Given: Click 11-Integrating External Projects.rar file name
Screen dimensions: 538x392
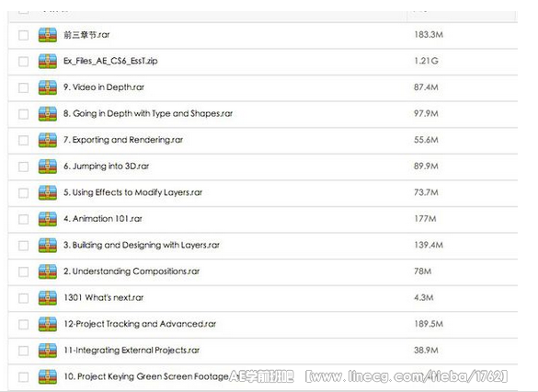Looking at the screenshot, I should (132, 351).
